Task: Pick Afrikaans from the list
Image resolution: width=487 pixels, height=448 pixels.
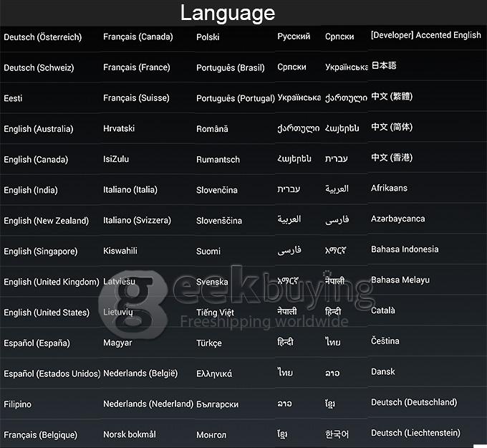Action: (389, 188)
